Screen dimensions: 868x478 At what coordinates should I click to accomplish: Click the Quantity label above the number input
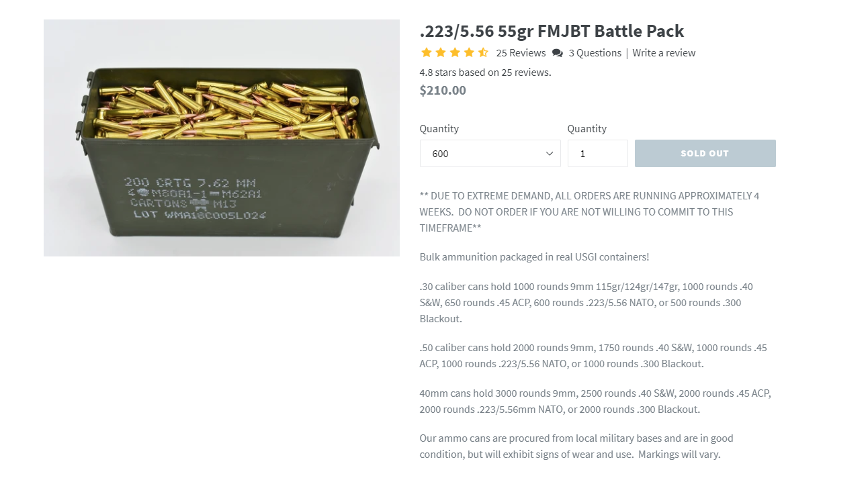[587, 128]
